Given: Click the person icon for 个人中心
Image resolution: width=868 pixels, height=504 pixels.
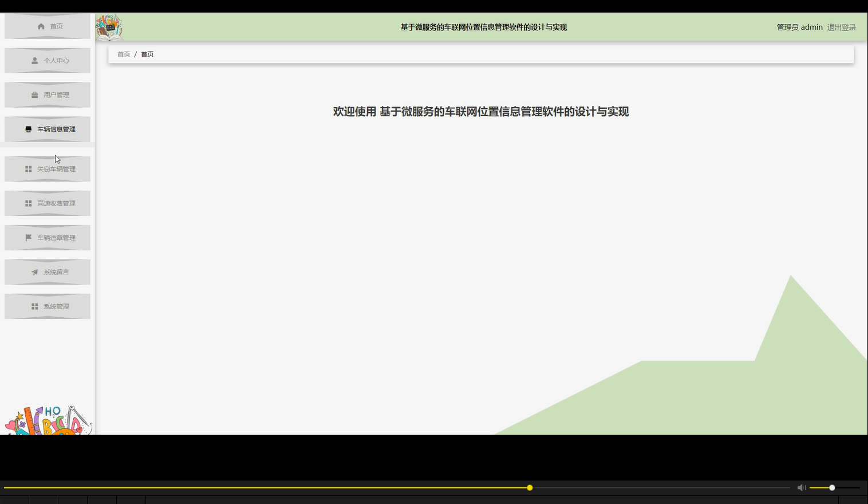Looking at the screenshot, I should pos(35,60).
